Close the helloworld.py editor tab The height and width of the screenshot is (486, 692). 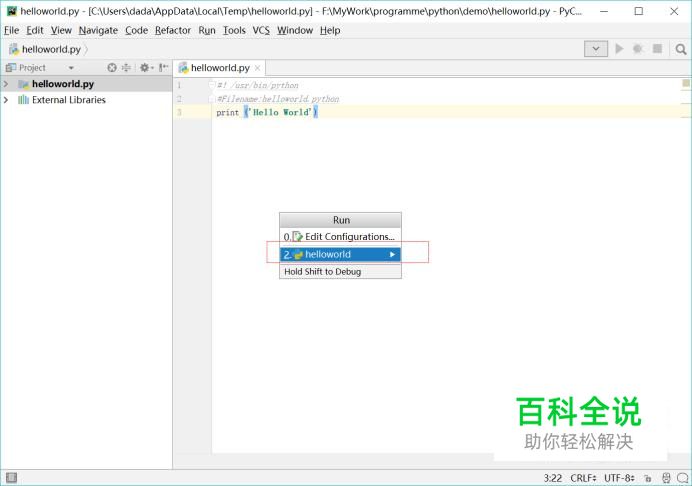tap(257, 68)
